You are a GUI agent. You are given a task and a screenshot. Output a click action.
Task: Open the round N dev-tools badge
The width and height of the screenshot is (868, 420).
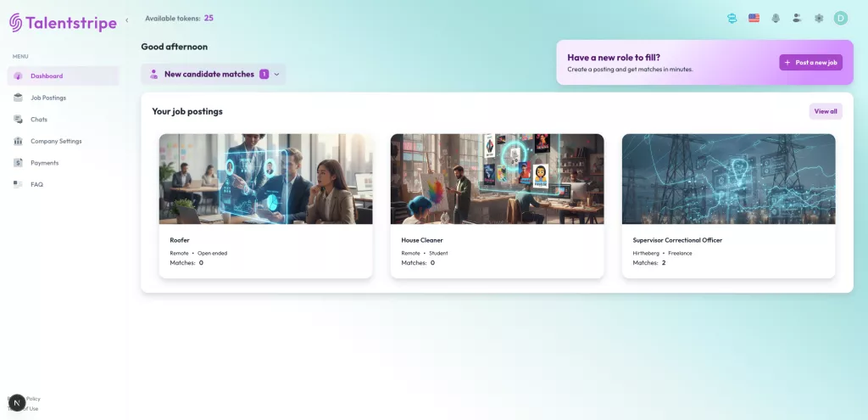[17, 403]
